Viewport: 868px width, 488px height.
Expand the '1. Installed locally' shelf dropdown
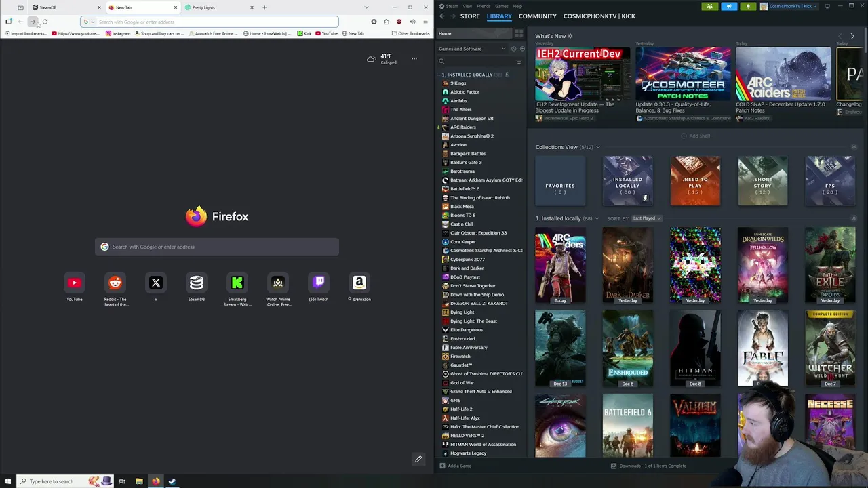597,218
